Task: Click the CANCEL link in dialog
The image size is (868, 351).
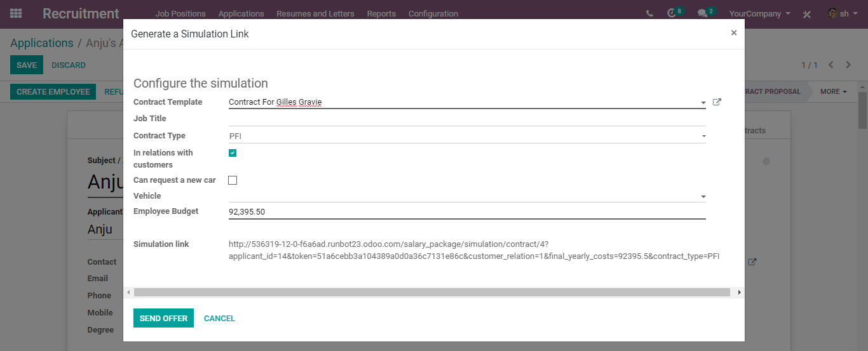Action: [219, 318]
